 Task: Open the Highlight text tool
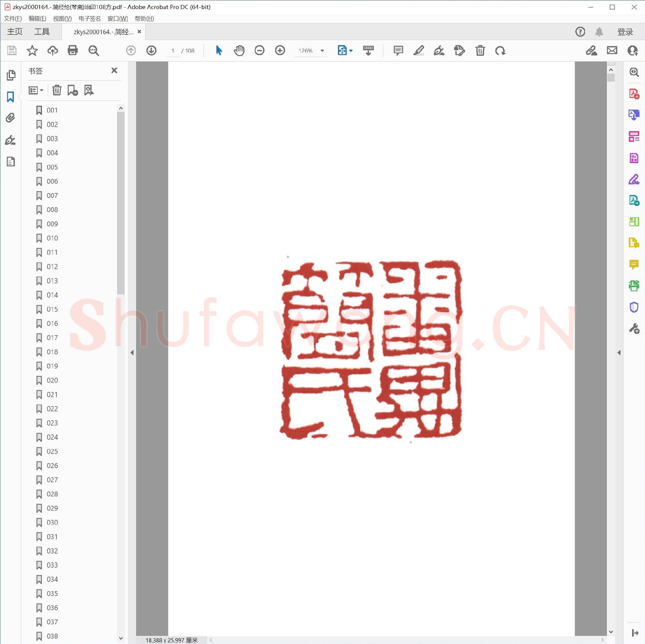click(419, 51)
